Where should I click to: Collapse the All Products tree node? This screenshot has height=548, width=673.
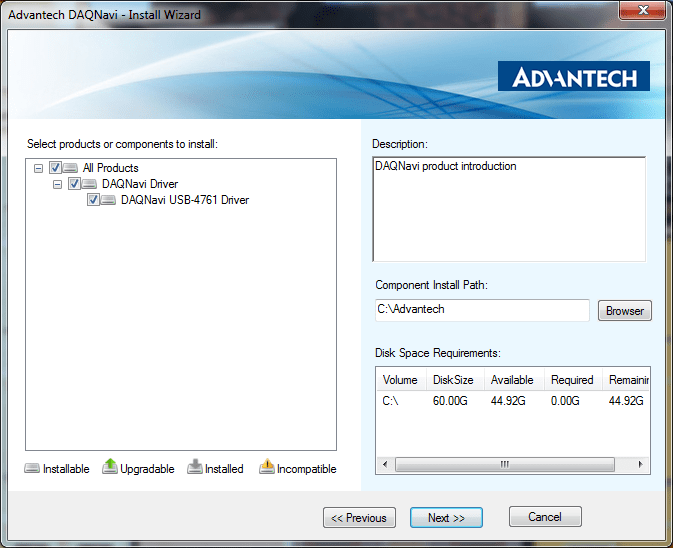click(38, 168)
